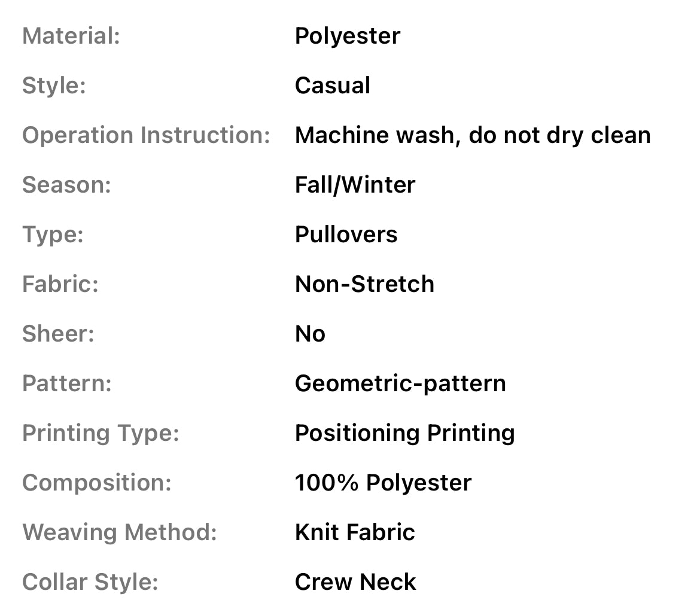Click the "Geometric-pattern" value
This screenshot has width=700, height=600.
point(400,383)
